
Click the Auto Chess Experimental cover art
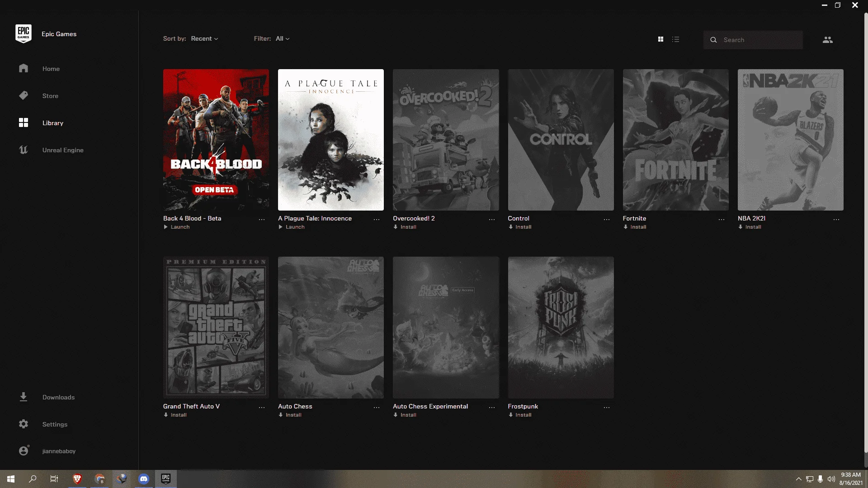[x=446, y=328]
